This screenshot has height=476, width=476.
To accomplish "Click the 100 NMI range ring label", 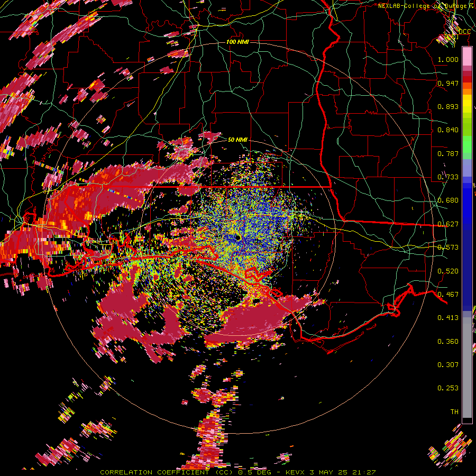I will pos(237,42).
